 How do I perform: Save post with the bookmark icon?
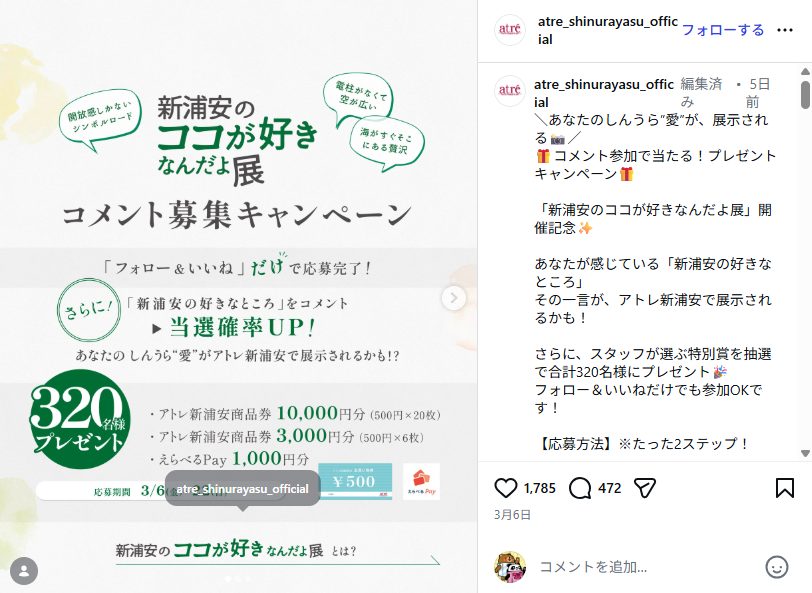[785, 488]
